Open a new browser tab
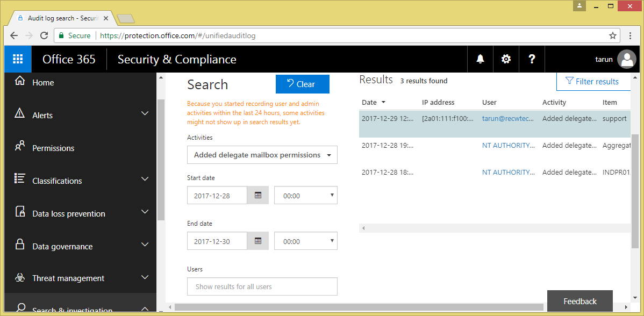 (125, 18)
